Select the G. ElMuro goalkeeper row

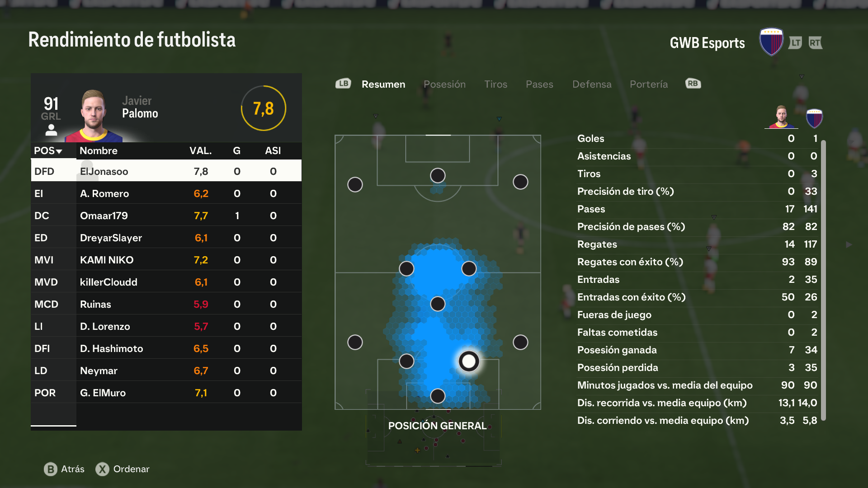tap(166, 393)
